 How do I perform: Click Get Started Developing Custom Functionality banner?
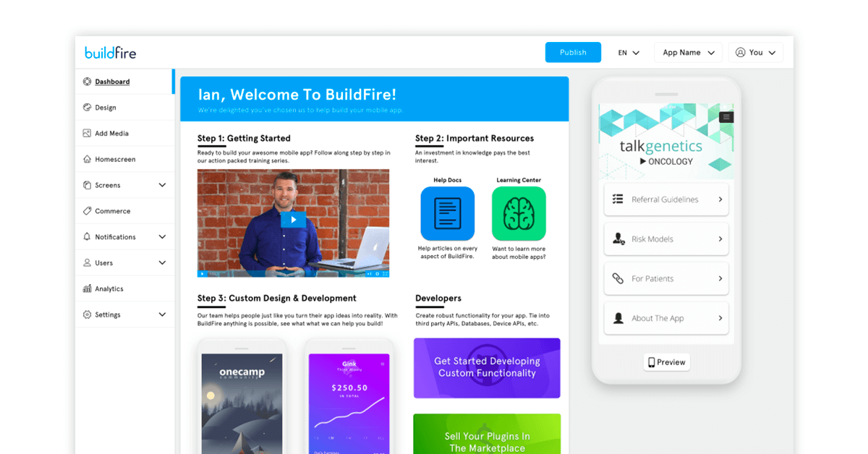coord(487,368)
